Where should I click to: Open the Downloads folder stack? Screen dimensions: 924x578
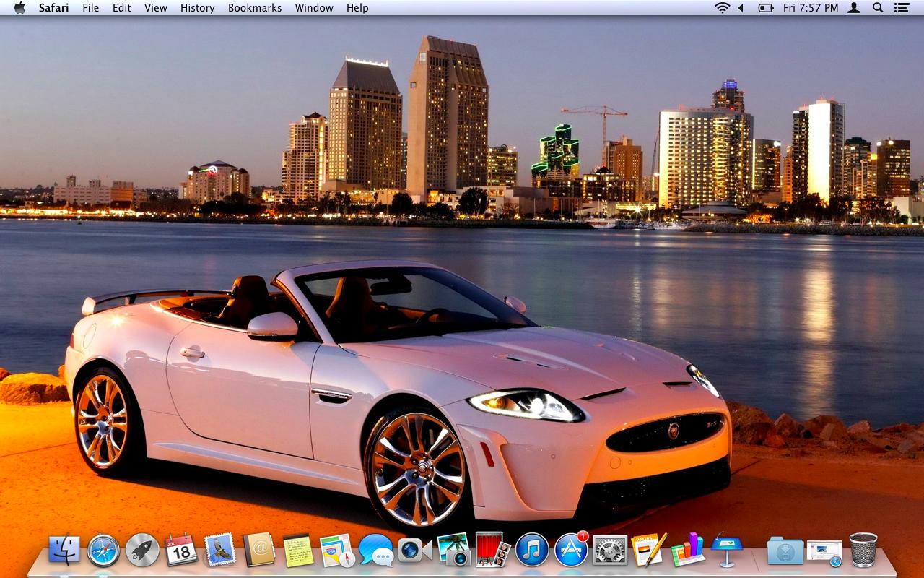(785, 550)
